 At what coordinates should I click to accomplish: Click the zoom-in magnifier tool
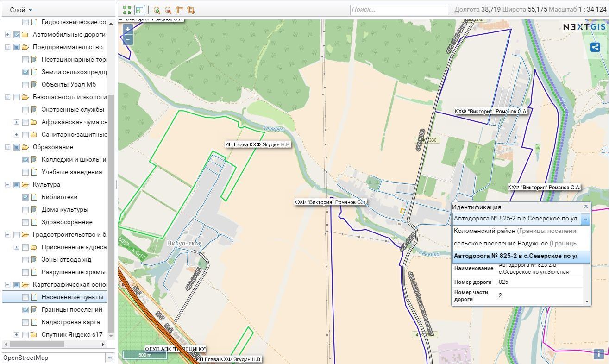point(157,9)
